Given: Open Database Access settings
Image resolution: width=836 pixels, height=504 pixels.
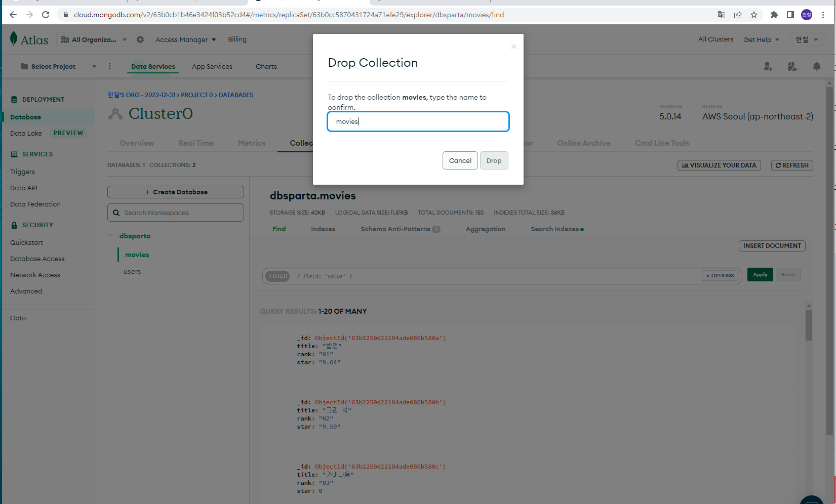Looking at the screenshot, I should pyautogui.click(x=37, y=259).
